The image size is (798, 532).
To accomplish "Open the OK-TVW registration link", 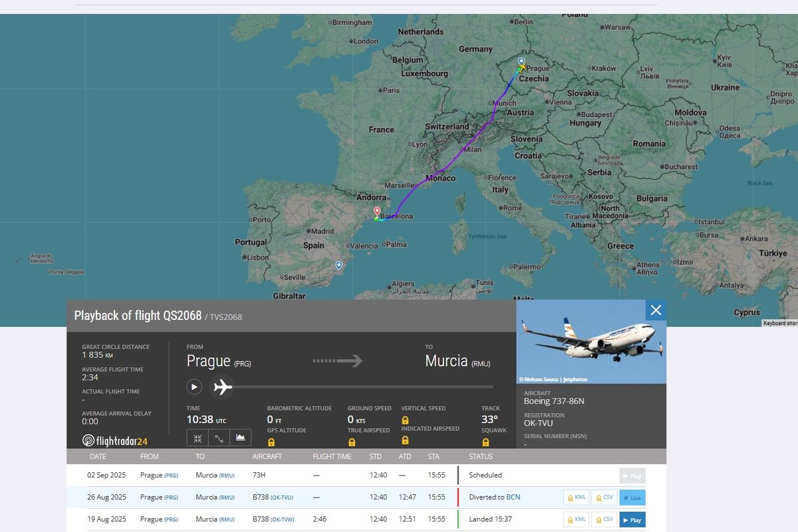I will [x=283, y=519].
